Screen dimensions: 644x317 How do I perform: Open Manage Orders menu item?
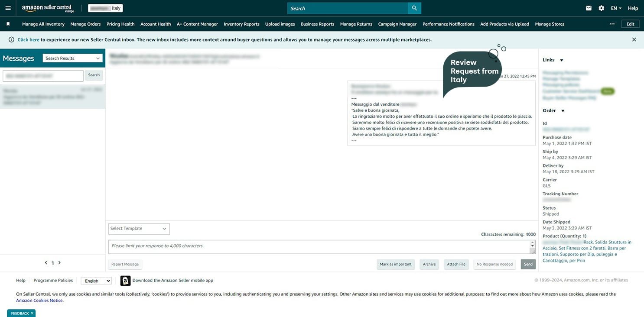pyautogui.click(x=85, y=24)
